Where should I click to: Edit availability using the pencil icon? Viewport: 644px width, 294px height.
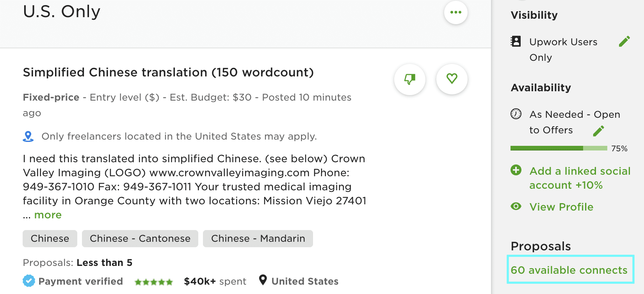coord(598,131)
